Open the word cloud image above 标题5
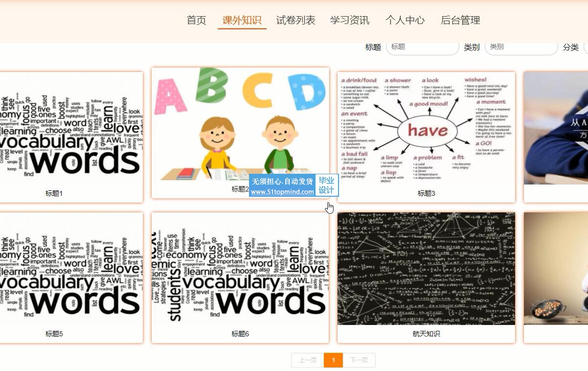This screenshot has width=588, height=371. (x=71, y=269)
